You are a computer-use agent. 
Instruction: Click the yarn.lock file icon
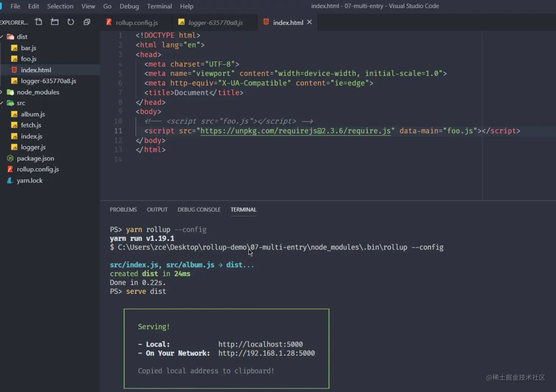coord(10,180)
